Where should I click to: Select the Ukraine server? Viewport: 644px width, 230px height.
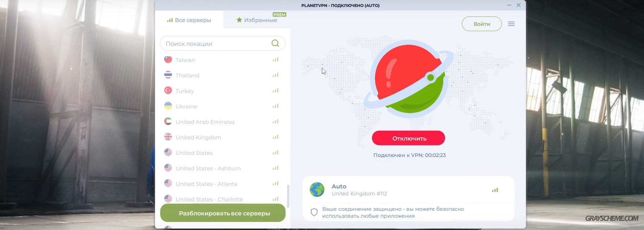[x=222, y=106]
